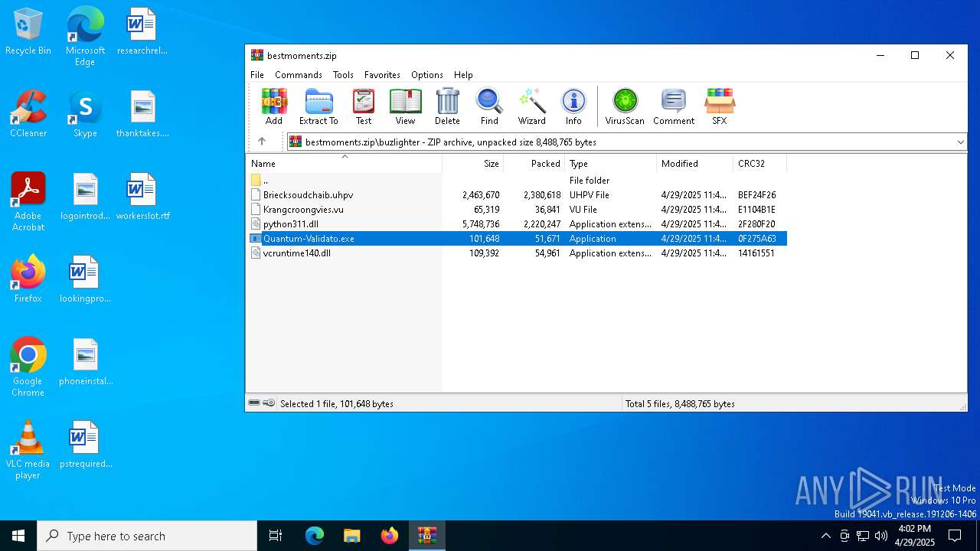
Task: Open Adobe Acrobat desktop shortcut
Action: (28, 202)
